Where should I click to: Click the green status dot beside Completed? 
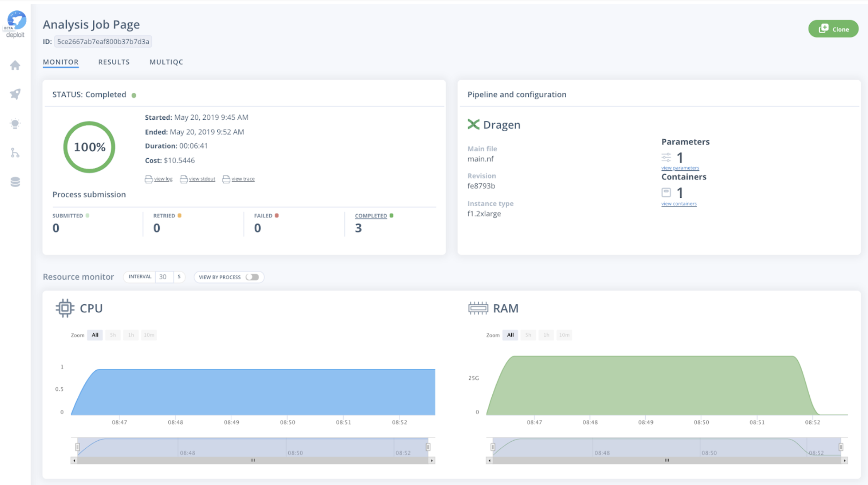click(x=134, y=95)
